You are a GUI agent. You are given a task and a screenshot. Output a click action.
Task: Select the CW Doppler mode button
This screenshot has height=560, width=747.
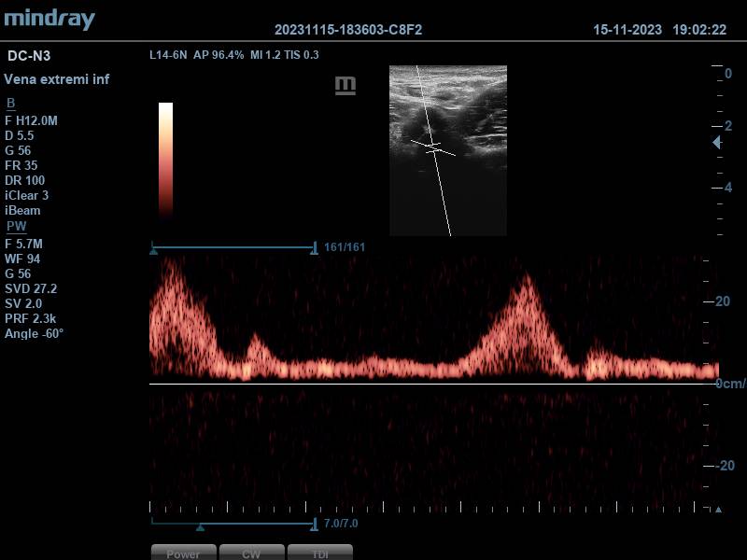(x=251, y=553)
